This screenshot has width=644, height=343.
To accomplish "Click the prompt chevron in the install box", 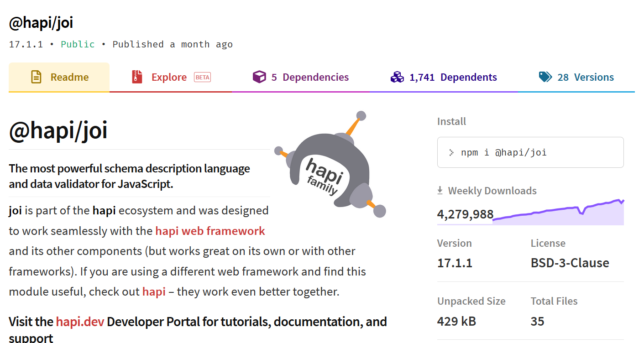I will [451, 152].
